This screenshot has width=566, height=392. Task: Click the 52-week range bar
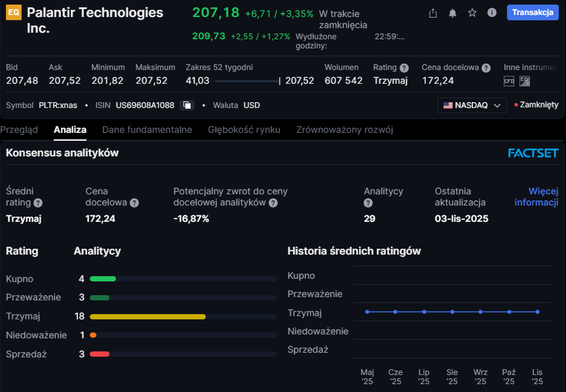point(246,81)
